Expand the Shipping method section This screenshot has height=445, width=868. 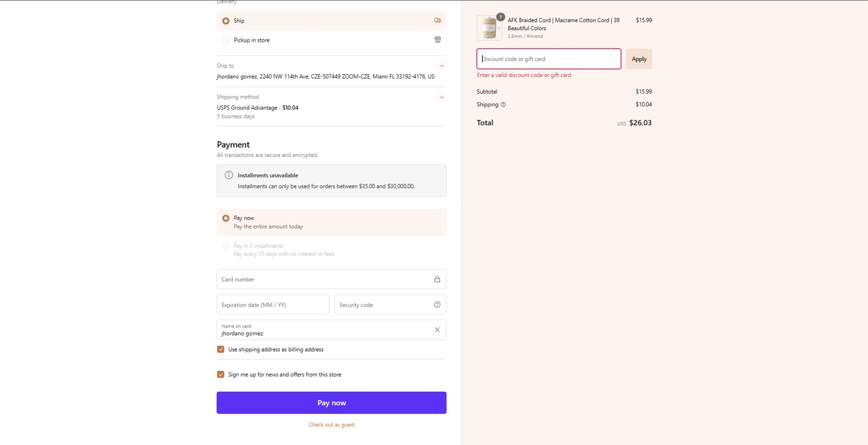pos(442,97)
